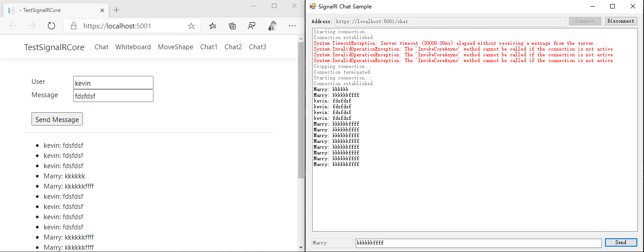The width and height of the screenshot is (644, 252).
Task: Open the Chat3 nav link
Action: tap(258, 47)
